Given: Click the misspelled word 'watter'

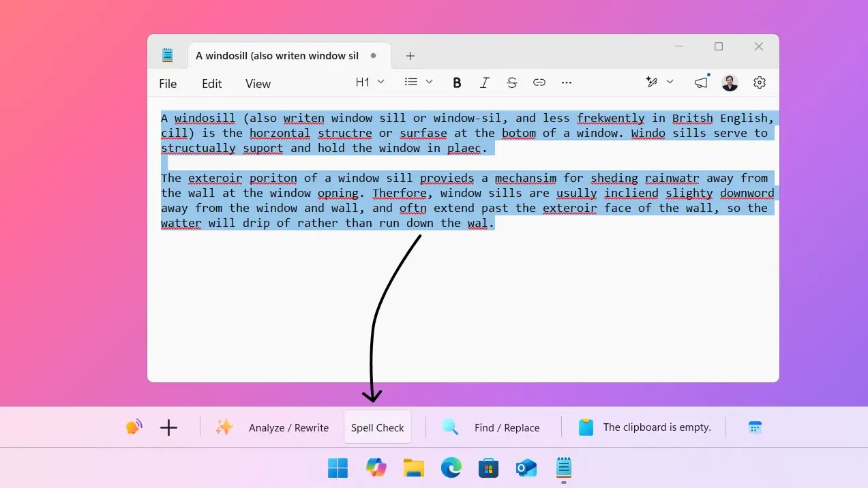Looking at the screenshot, I should pos(181,223).
